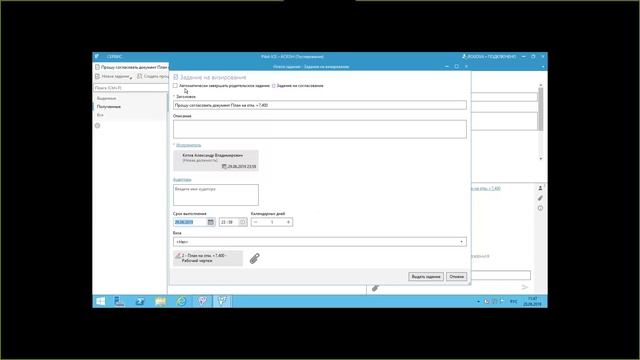Open the document link in the background chat panel

pos(486,189)
